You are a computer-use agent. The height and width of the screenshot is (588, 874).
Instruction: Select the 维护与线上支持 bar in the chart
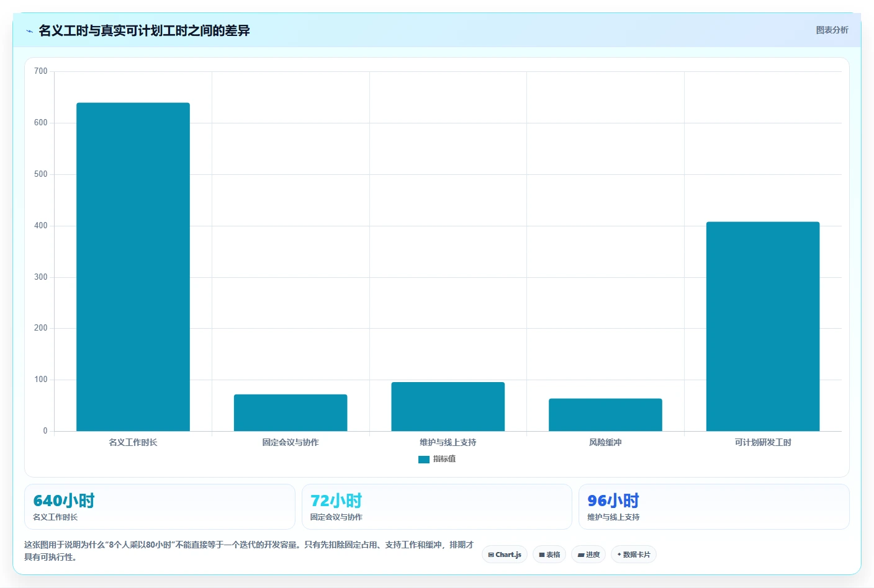pyautogui.click(x=448, y=406)
